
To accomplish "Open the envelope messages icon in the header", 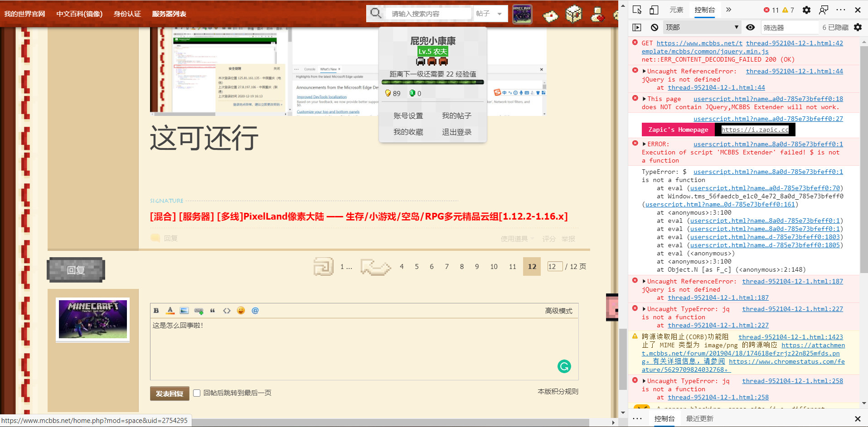I will click(551, 16).
